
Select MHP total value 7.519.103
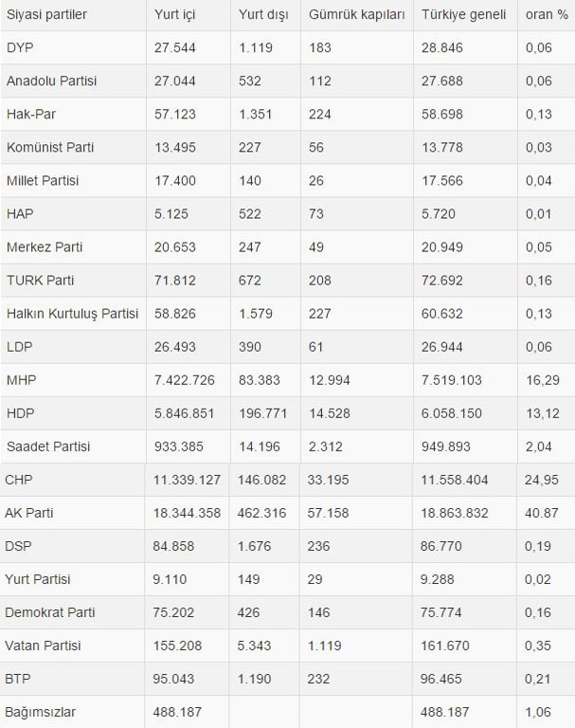(451, 380)
